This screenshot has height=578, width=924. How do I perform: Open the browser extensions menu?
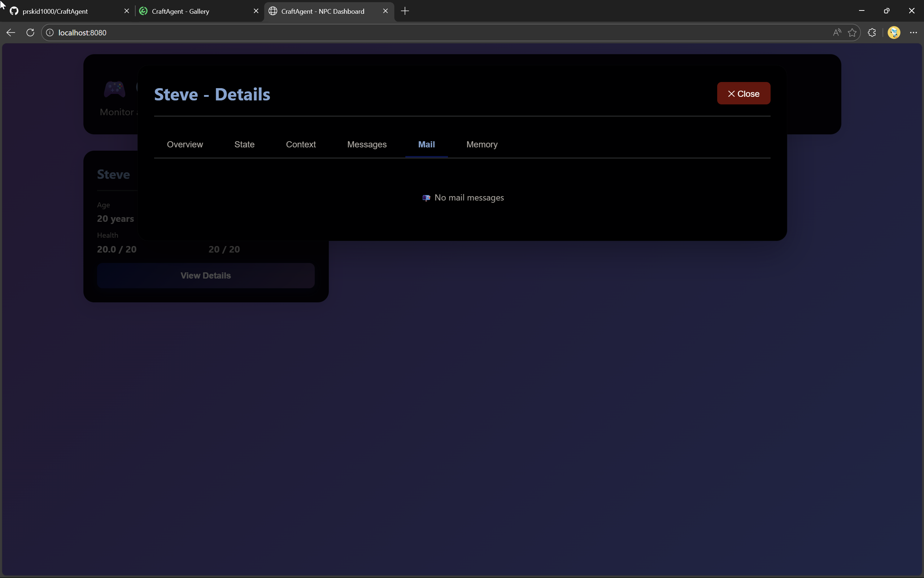[872, 33]
